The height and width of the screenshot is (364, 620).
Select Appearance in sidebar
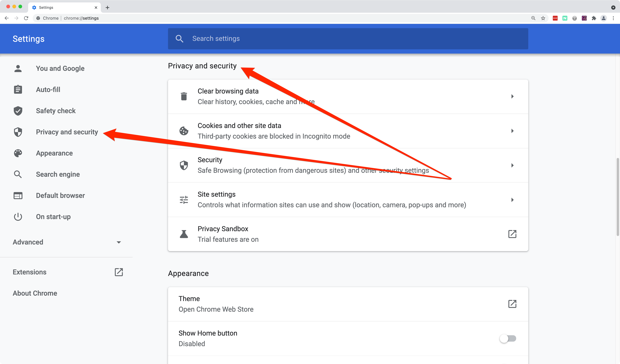[x=54, y=153]
